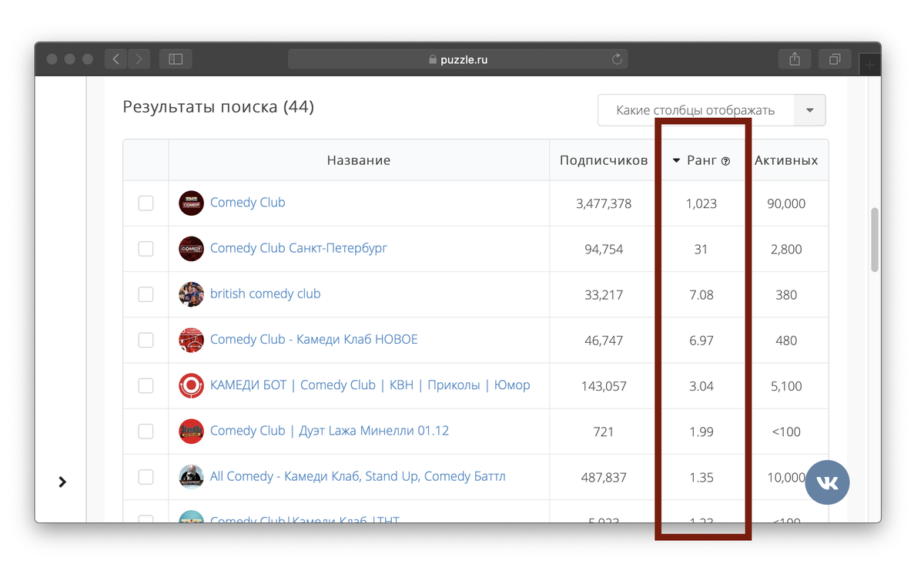924x571 pixels.
Task: Tick the checkbox for Comedy Club
Action: [146, 203]
